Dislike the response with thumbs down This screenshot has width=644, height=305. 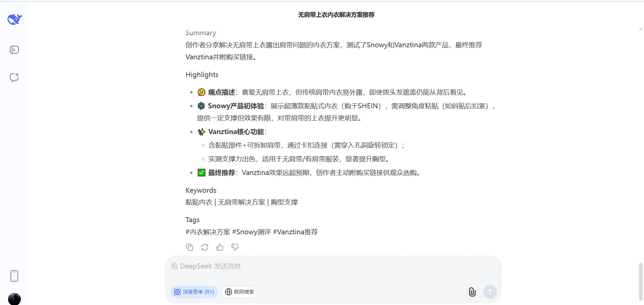pos(234,247)
